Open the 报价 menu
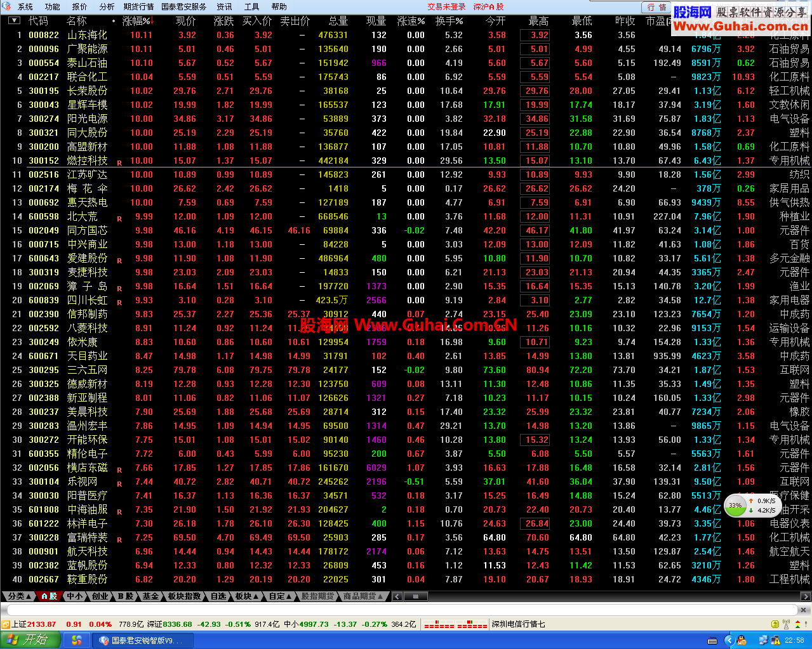 tap(80, 6)
